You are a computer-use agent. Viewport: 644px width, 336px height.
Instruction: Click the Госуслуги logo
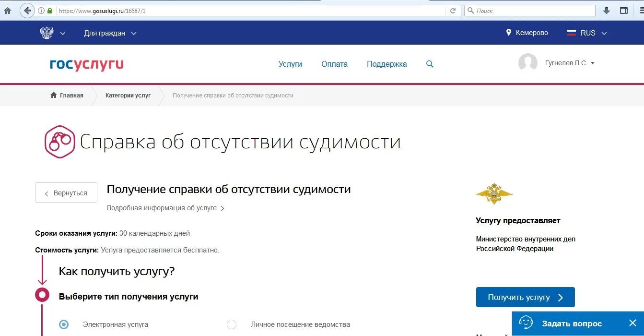pyautogui.click(x=87, y=64)
